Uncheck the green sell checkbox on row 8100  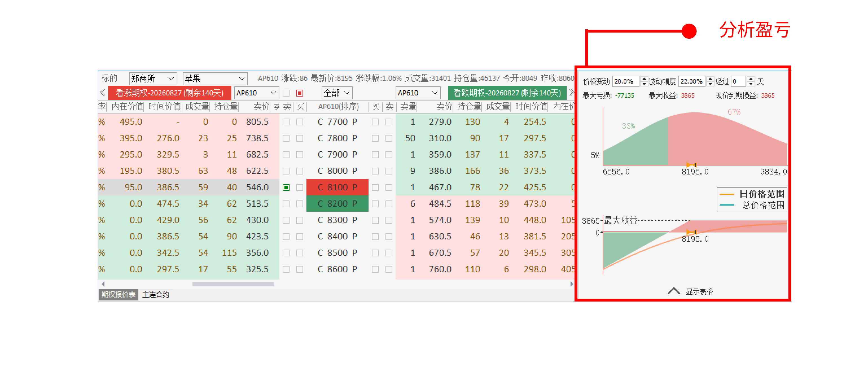(286, 187)
